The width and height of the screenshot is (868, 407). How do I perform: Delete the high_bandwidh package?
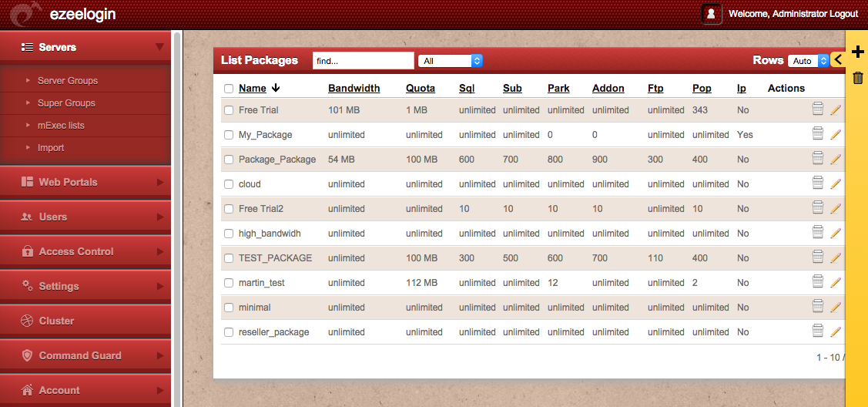coord(818,232)
